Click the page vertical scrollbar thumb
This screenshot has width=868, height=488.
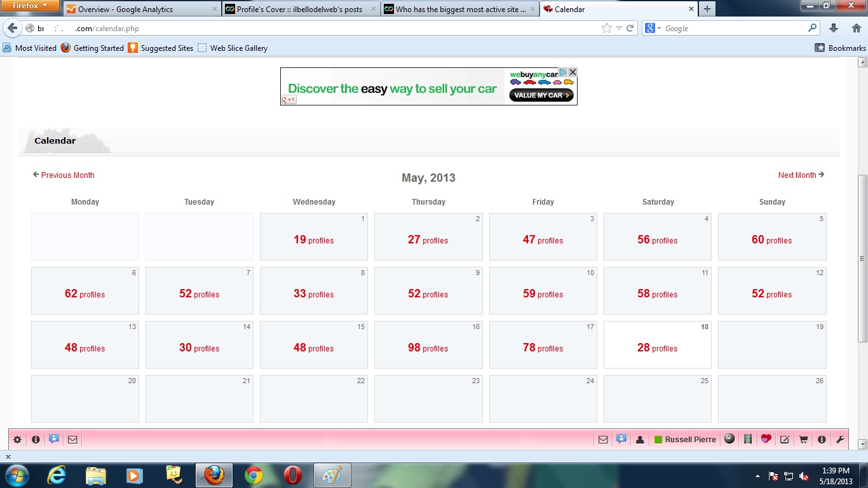pos(862,257)
